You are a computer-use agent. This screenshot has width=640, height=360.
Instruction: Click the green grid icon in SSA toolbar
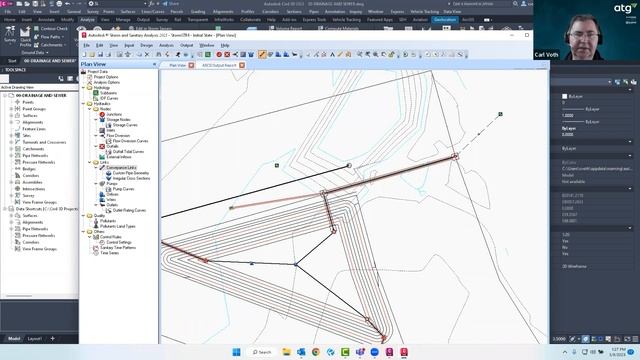pyautogui.click(x=207, y=54)
